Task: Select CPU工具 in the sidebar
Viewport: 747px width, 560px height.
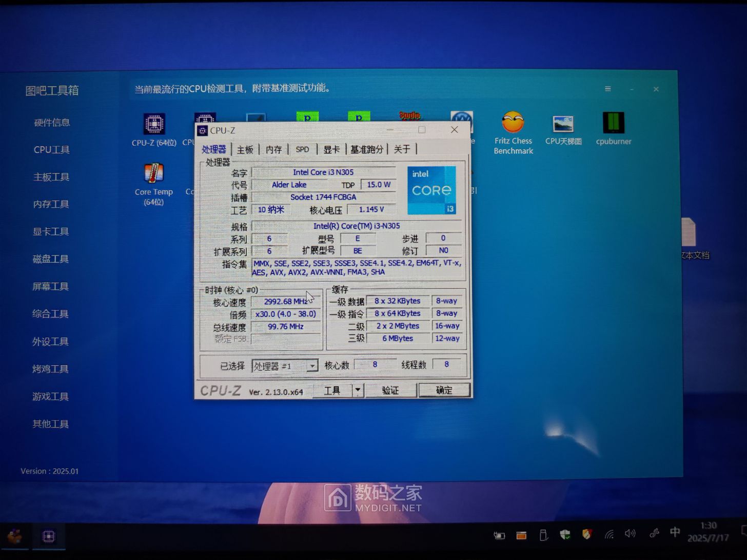Action: (52, 150)
